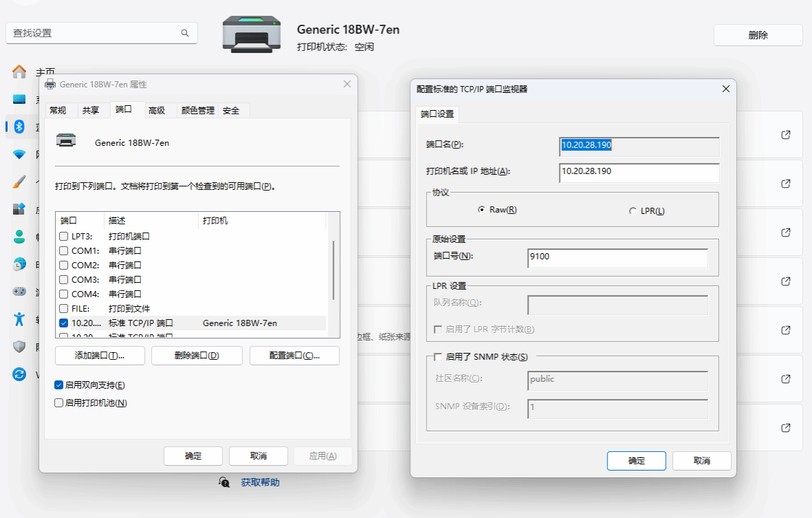Open the Windows Update refresh icon
The height and width of the screenshot is (518, 812).
click(x=19, y=374)
